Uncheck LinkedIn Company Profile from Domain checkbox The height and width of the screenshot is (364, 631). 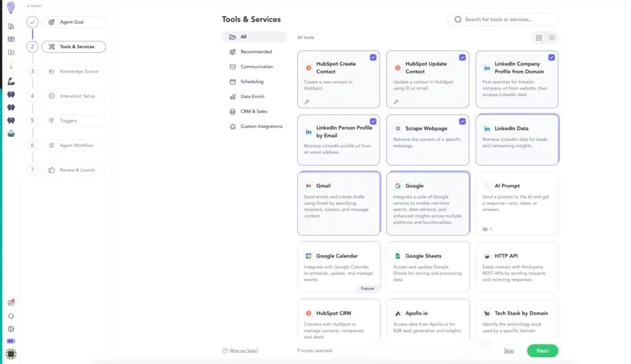point(552,57)
